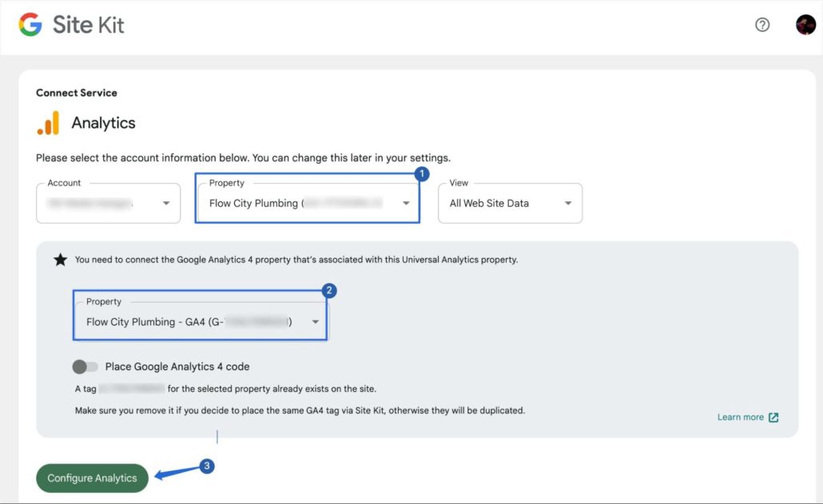Image resolution: width=823 pixels, height=504 pixels.
Task: Open the Account dropdown
Action: (108, 203)
